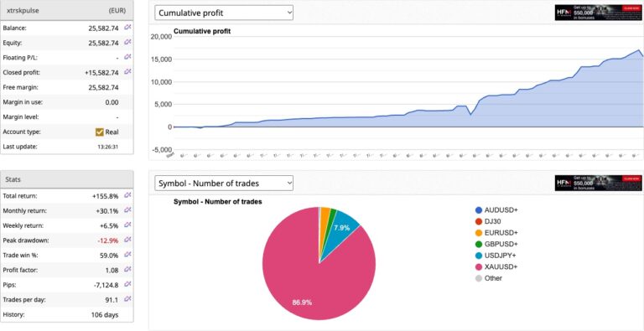
Task: Click the profit factor value 1.08
Action: coord(112,270)
